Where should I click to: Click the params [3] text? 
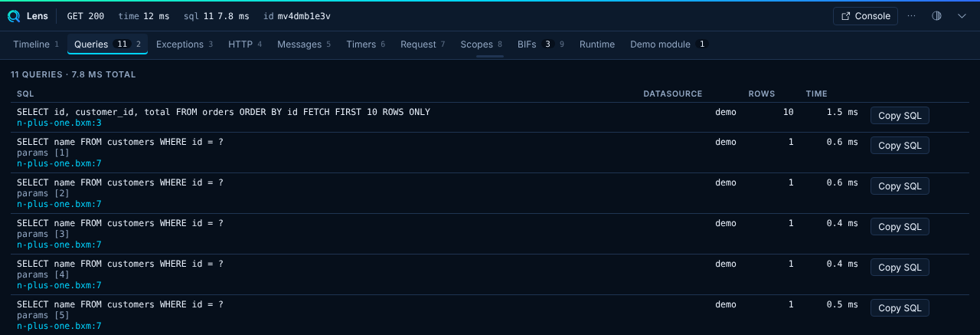[x=43, y=234]
